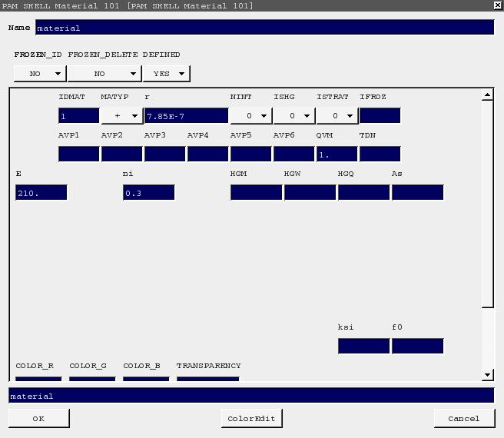Screen dimensions: 504x438
Task: Click the COLOR_B input field
Action: coord(146,379)
